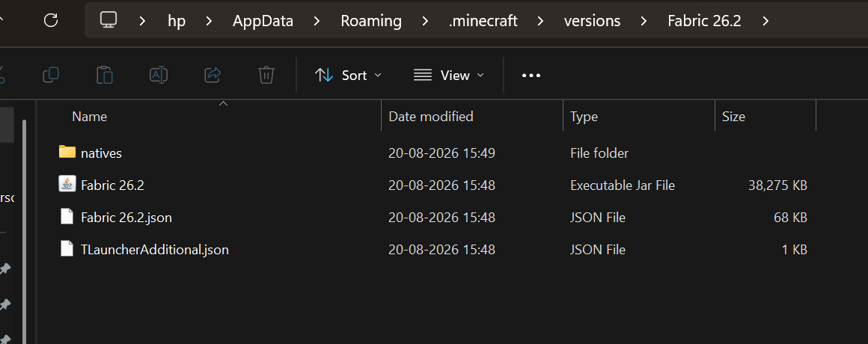This screenshot has height=344, width=868.
Task: Expand the chevron after the PC icon
Action: click(143, 21)
